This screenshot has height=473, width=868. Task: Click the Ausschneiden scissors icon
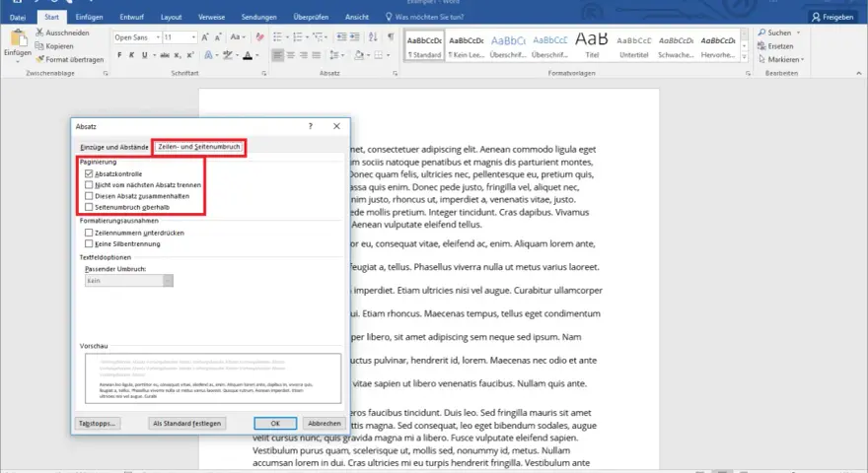click(39, 33)
